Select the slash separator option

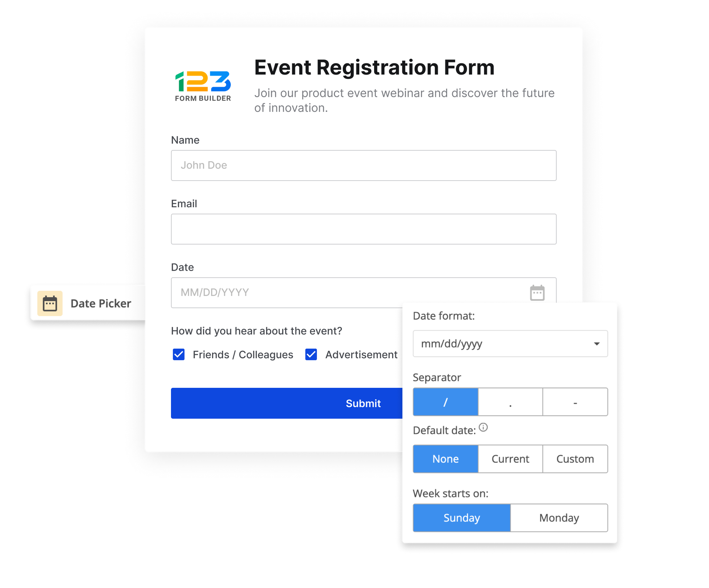(x=446, y=403)
